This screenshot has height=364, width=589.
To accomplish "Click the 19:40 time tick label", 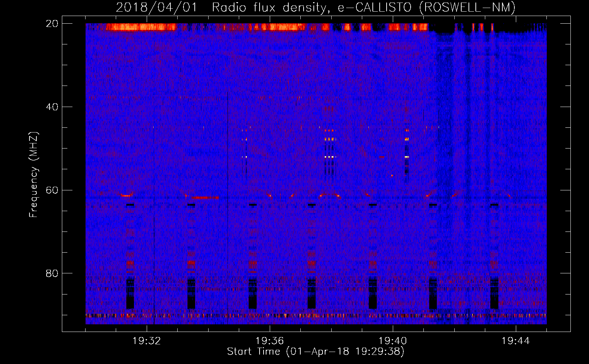I will [393, 341].
